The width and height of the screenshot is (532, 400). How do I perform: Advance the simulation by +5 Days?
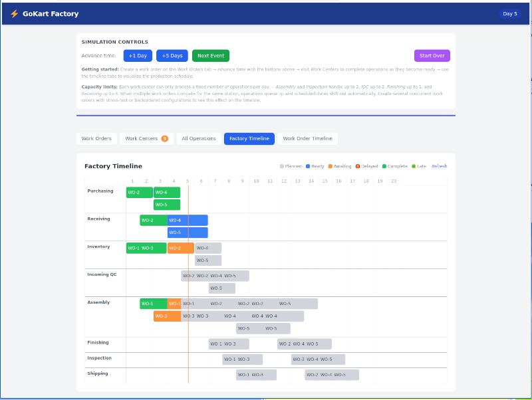(172, 56)
